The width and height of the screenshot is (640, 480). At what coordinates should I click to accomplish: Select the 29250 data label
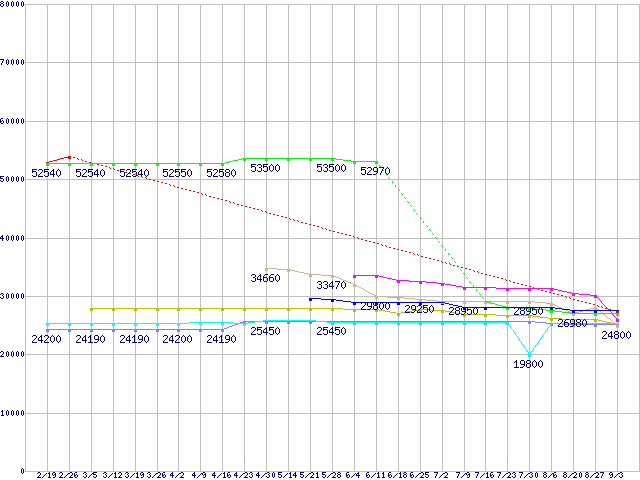click(419, 310)
